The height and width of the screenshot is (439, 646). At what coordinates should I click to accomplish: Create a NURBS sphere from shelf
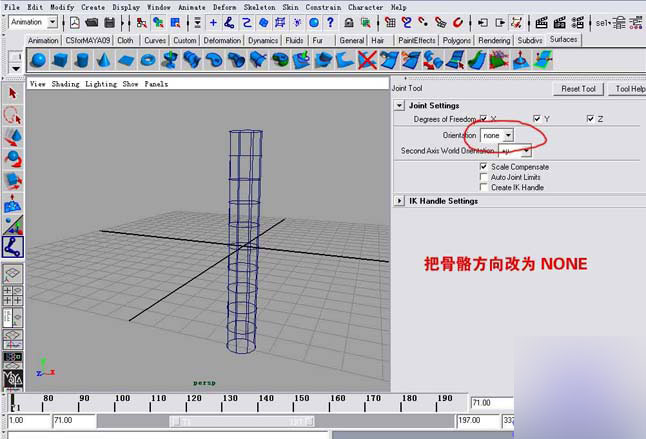[x=39, y=60]
